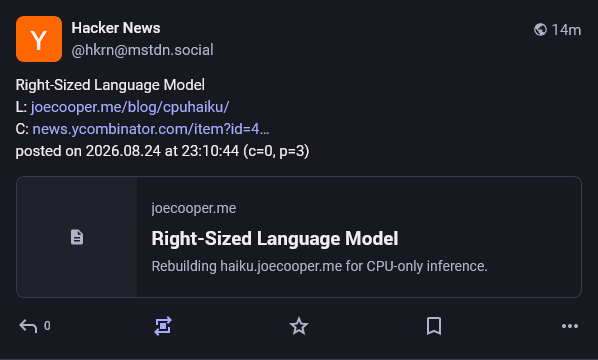Image resolution: width=598 pixels, height=360 pixels.
Task: Click the document icon in link preview
Action: click(x=77, y=237)
